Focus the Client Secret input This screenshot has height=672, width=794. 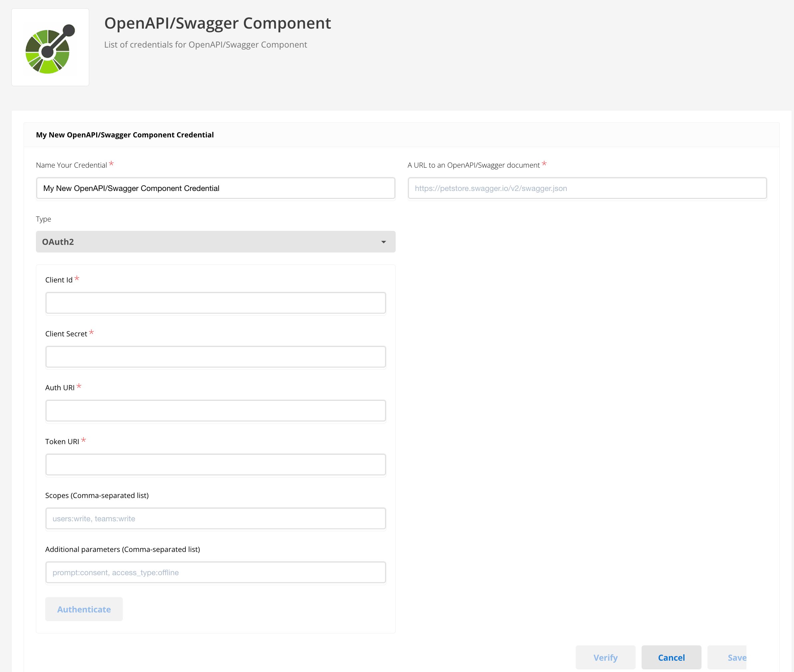pyautogui.click(x=216, y=357)
